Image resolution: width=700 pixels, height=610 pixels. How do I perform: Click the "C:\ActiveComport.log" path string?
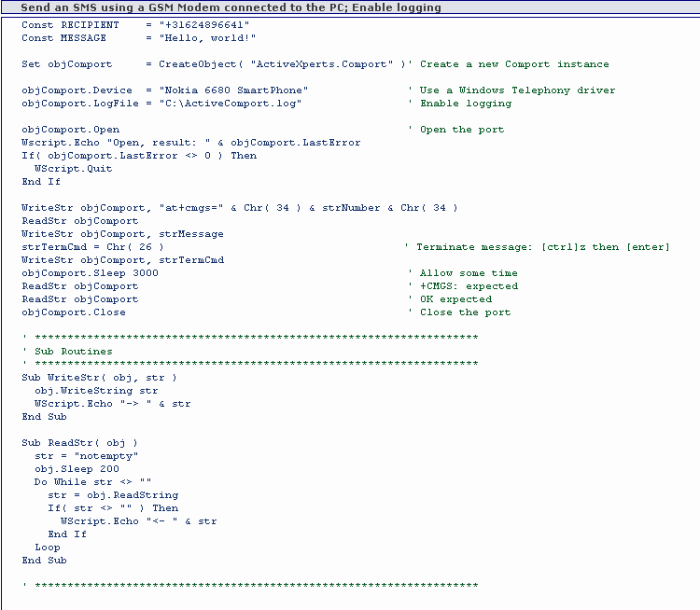pyautogui.click(x=231, y=104)
